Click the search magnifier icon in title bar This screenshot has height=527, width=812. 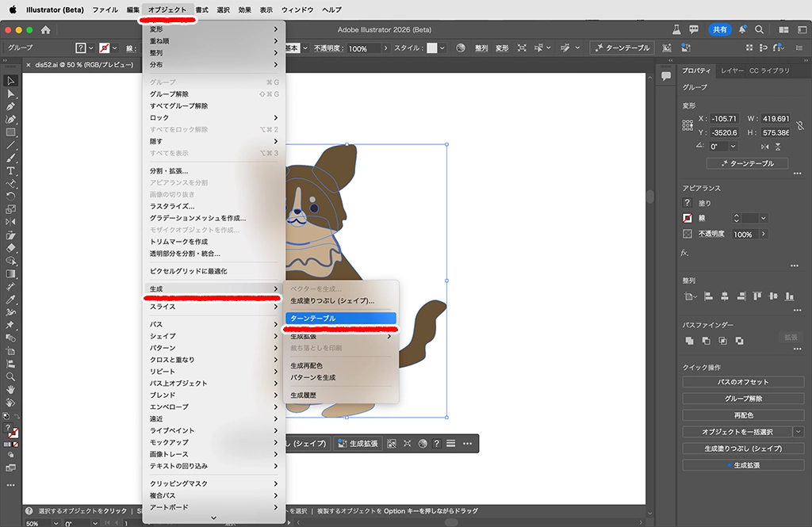coord(760,29)
